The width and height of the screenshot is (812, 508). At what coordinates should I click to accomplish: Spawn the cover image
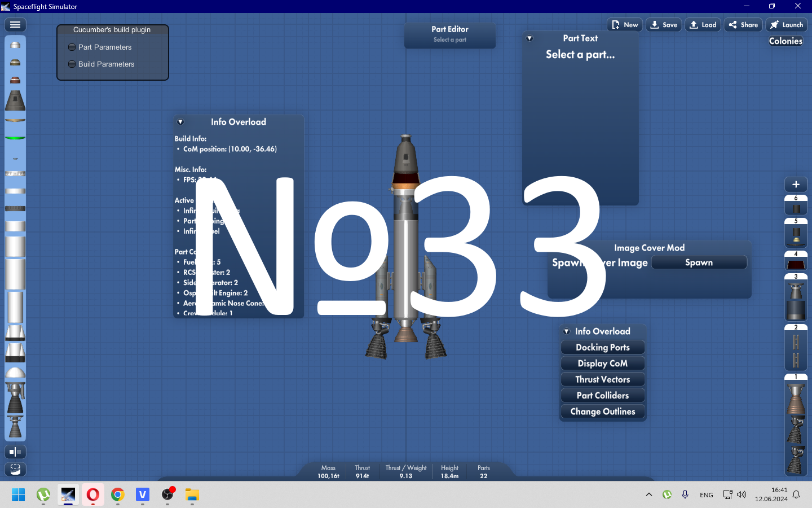(699, 262)
